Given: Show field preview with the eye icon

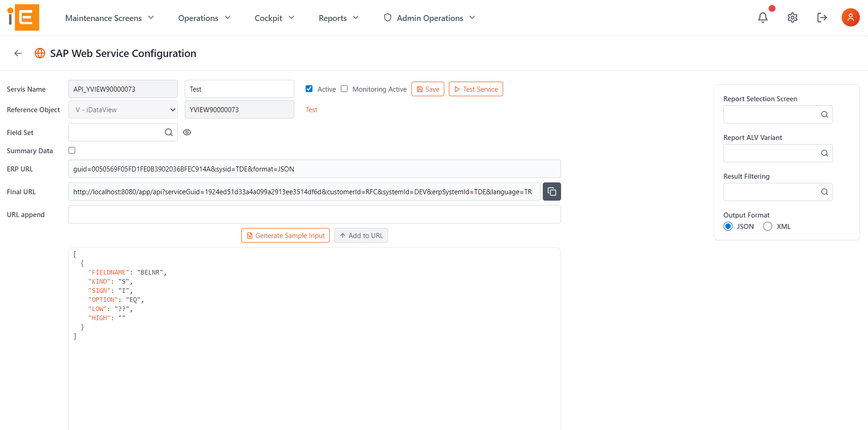Looking at the screenshot, I should tap(187, 132).
